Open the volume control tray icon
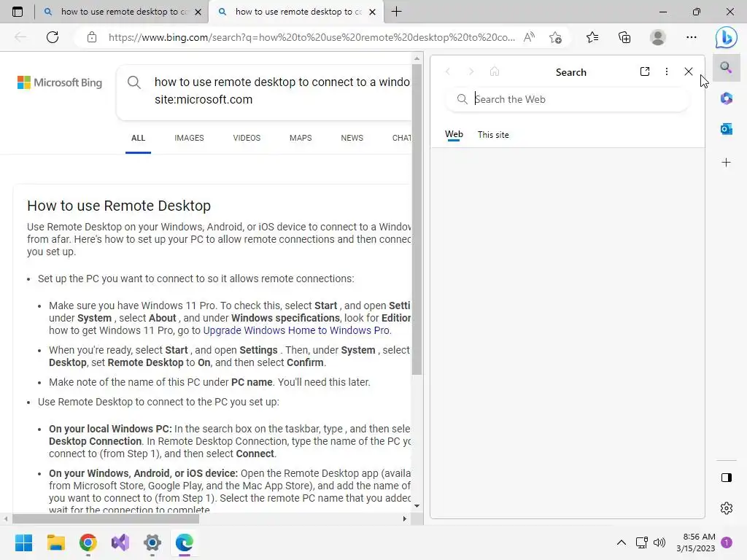The height and width of the screenshot is (560, 747). (659, 542)
